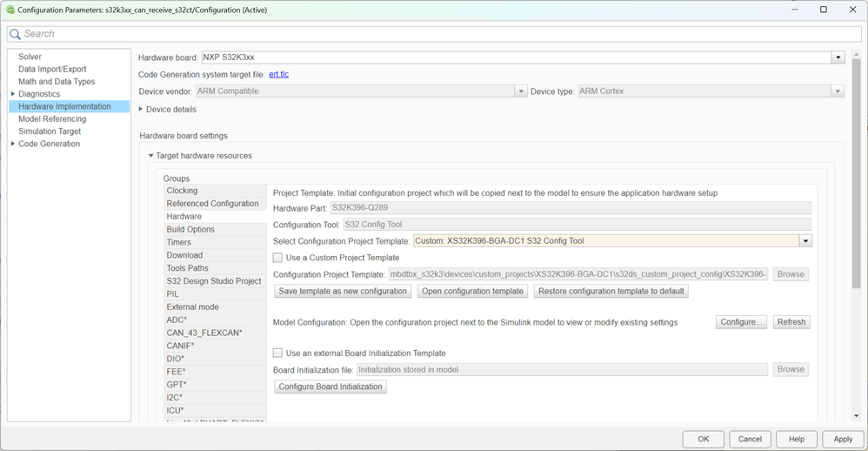Open the CAN_43_FLEXCAN* group
Screen dimensions: 868x451
(x=204, y=333)
